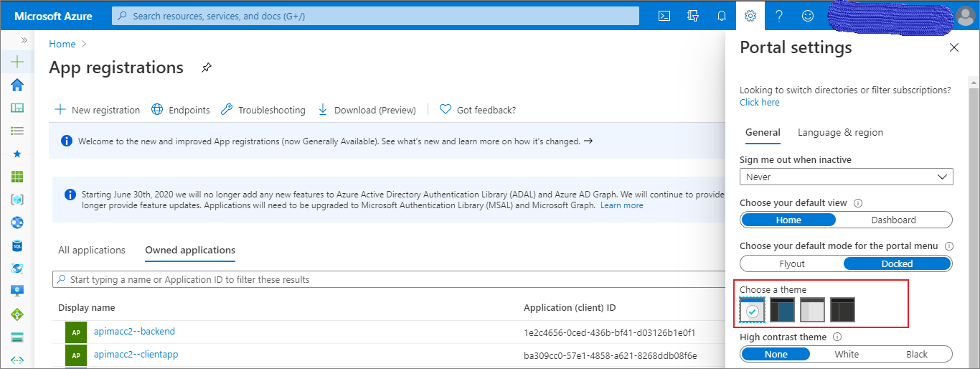Open the notifications bell
This screenshot has height=369, width=980.
click(722, 15)
